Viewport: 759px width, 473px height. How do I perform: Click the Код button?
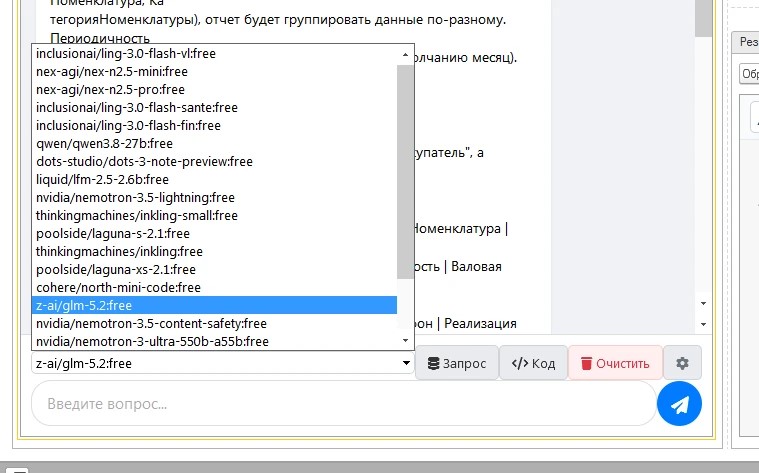533,363
